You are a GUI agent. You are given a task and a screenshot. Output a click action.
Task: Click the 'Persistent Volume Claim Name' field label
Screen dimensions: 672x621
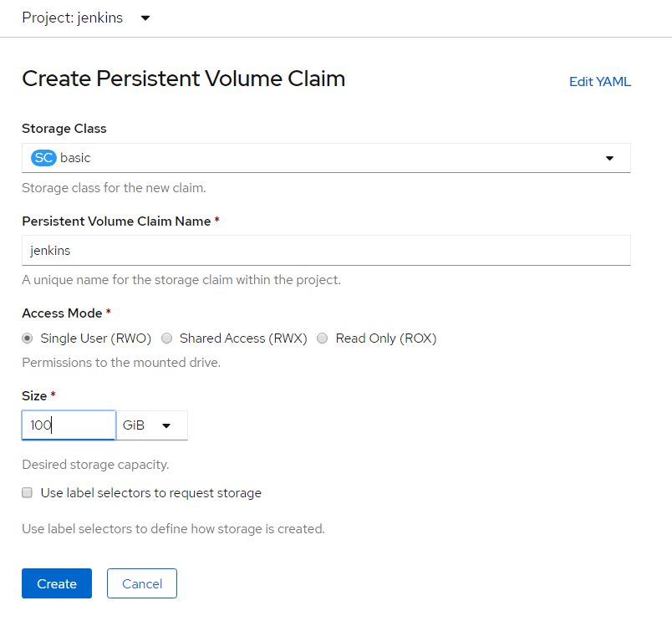coord(120,221)
